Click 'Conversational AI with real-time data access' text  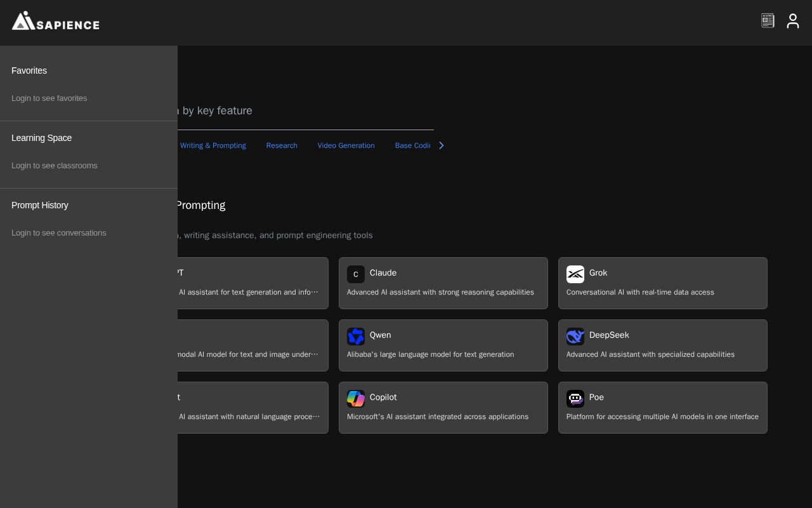click(x=640, y=292)
